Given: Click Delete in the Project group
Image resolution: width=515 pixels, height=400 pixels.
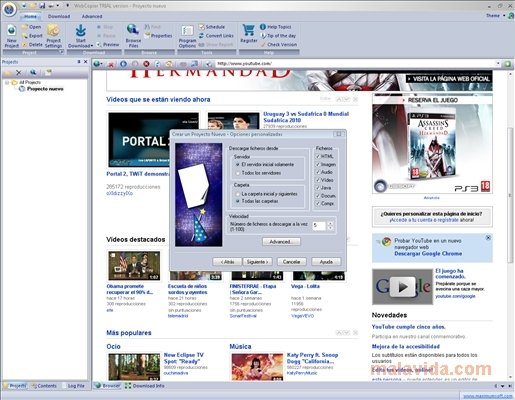Looking at the screenshot, I should point(32,44).
